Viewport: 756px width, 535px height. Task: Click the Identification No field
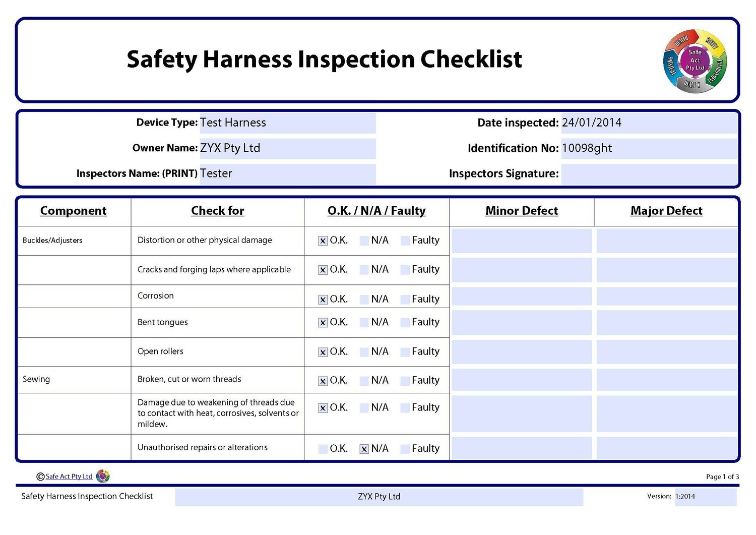649,149
